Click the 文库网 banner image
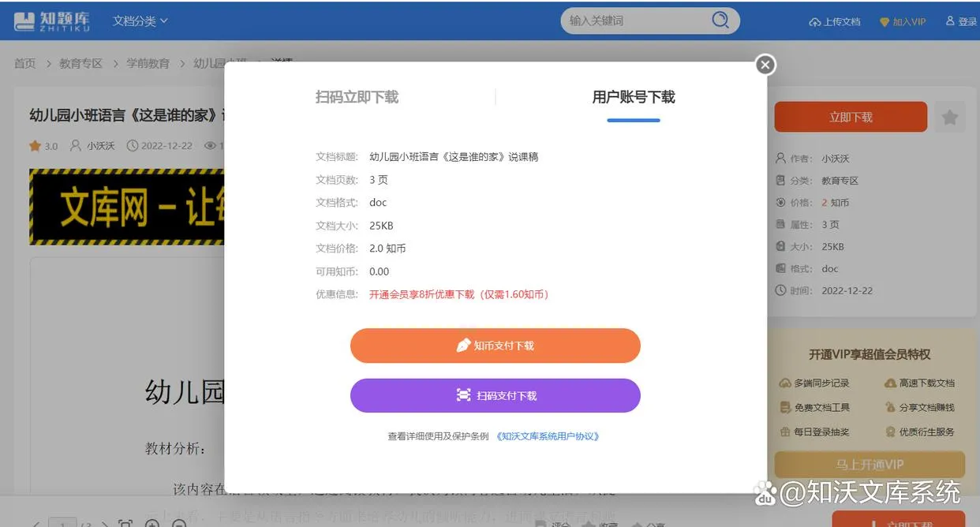This screenshot has height=527, width=980. 126,207
